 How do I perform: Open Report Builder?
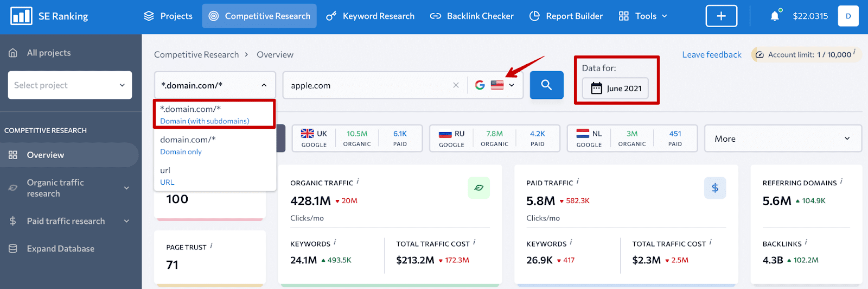click(x=566, y=16)
